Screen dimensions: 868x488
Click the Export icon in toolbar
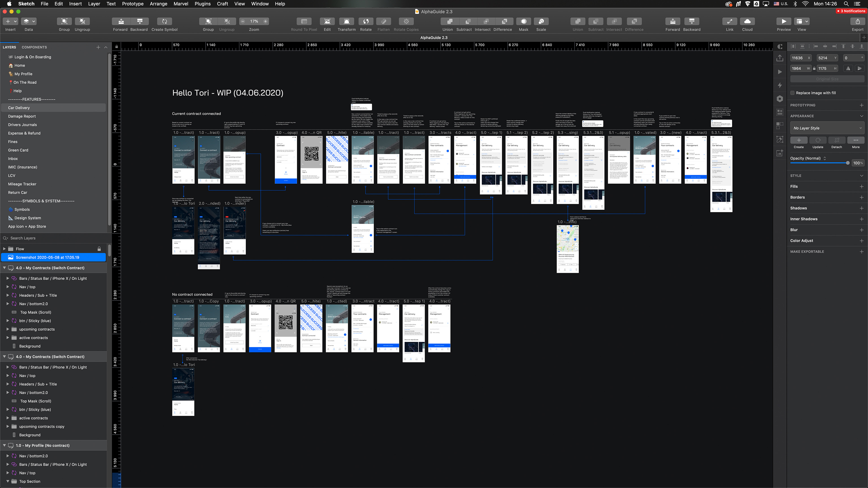coord(857,21)
